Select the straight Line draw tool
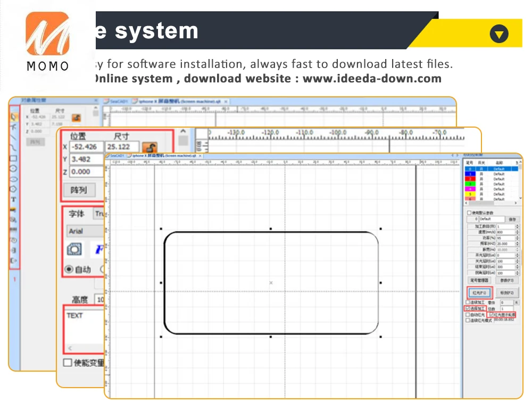 tap(14, 138)
